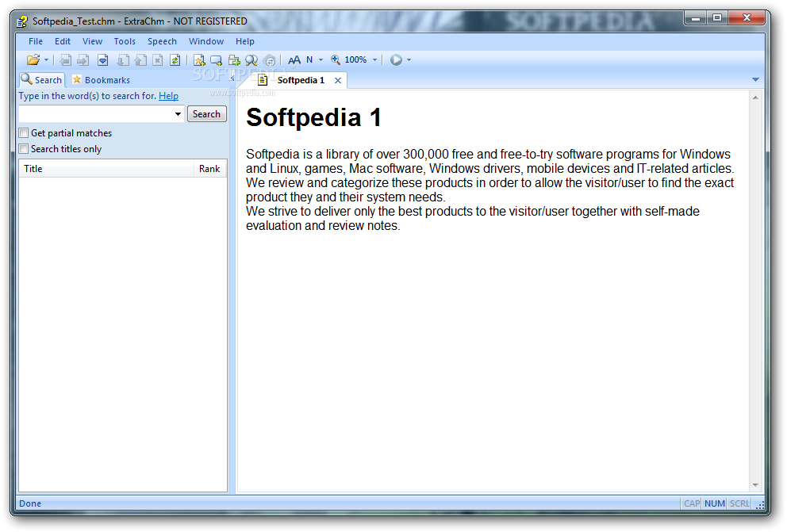Collapse the left panel with small arrow
Screen dimensions: 787x532
pyautogui.click(x=232, y=78)
